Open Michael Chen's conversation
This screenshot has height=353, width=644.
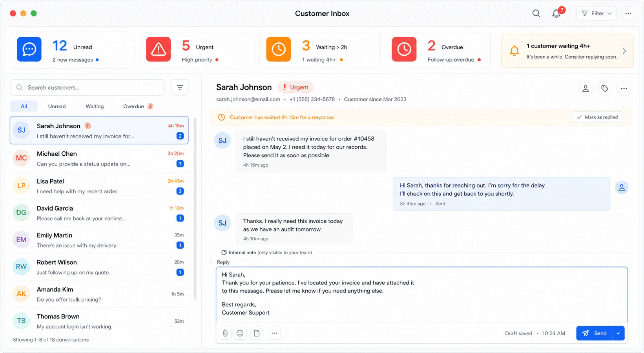99,158
